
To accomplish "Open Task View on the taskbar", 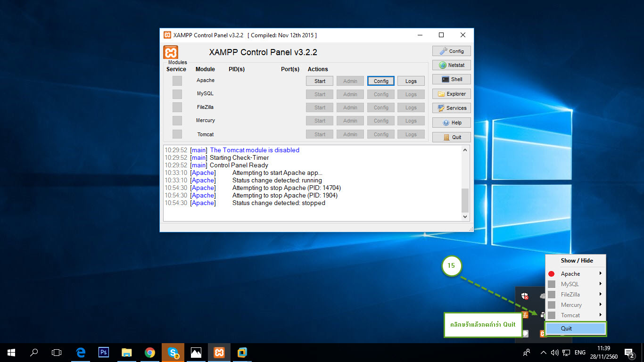I will coord(57,352).
